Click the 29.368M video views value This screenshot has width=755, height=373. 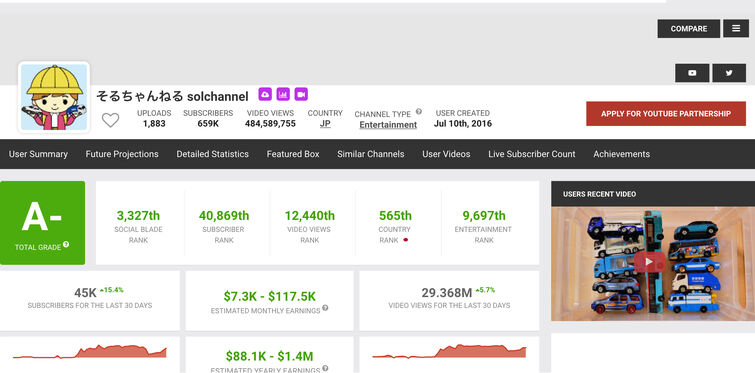pyautogui.click(x=446, y=293)
